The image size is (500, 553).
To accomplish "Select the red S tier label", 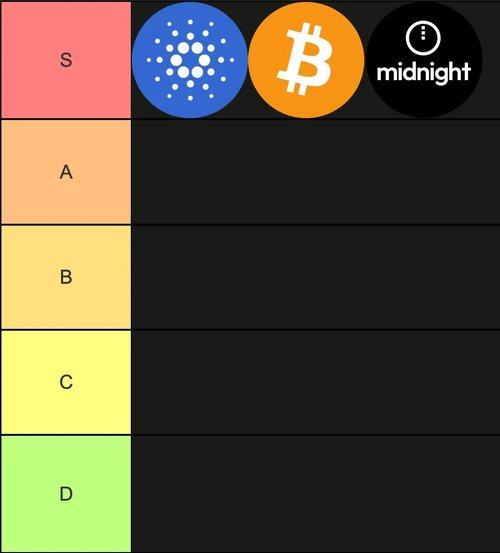I will coord(66,60).
